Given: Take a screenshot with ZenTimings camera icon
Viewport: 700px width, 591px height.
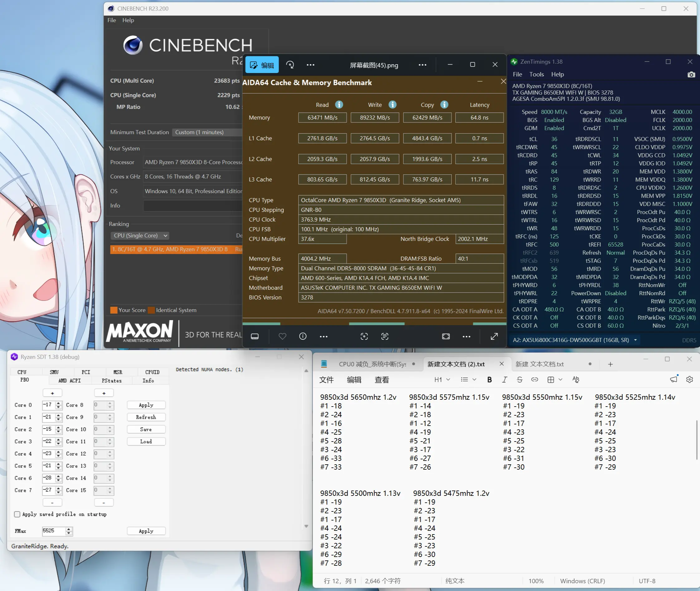Looking at the screenshot, I should [691, 74].
